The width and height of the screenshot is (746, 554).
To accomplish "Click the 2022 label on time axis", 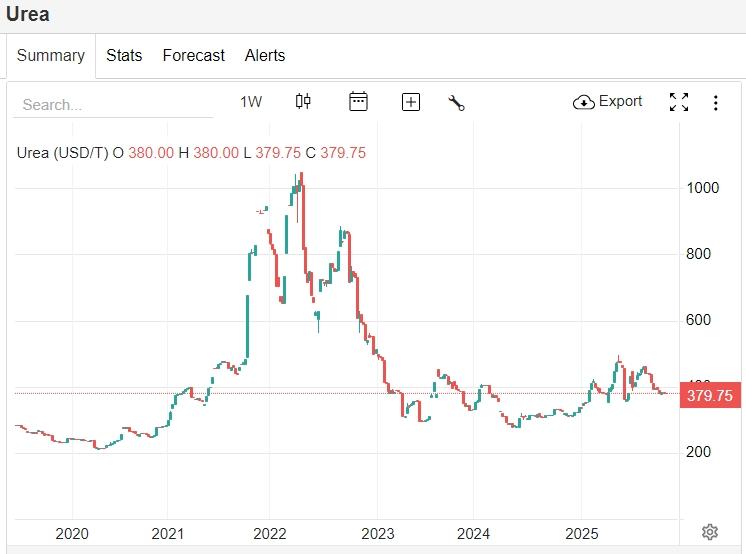I will pos(271,533).
